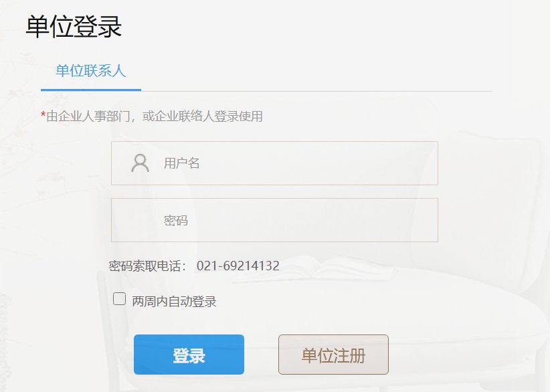
Task: Click the 单位登录 page heading
Action: coord(74,27)
